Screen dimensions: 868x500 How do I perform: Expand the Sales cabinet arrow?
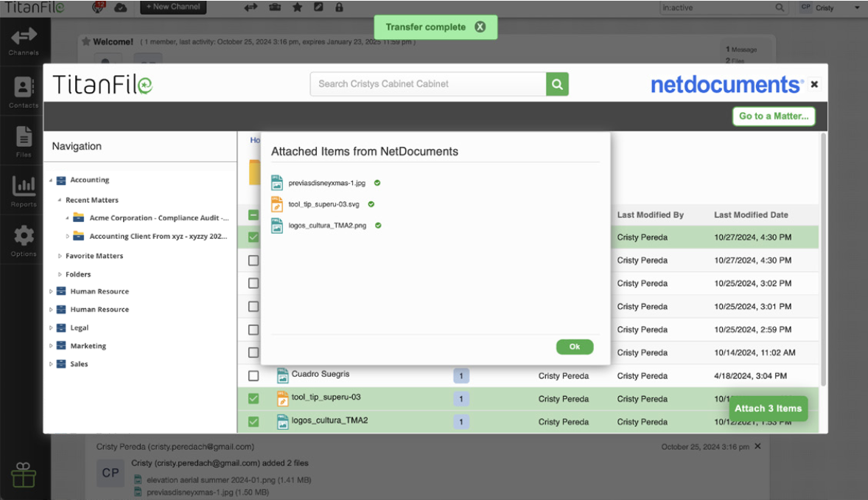click(51, 364)
